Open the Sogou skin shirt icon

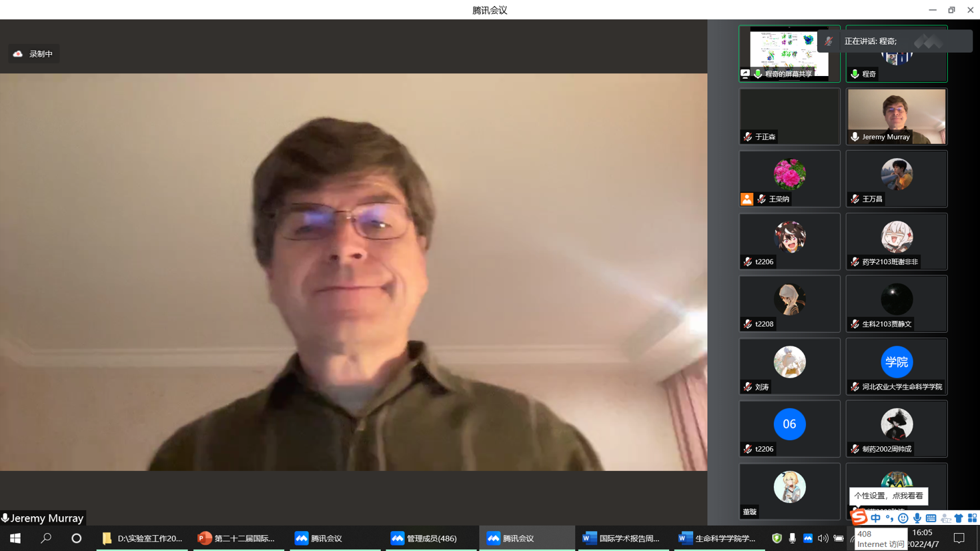(959, 518)
